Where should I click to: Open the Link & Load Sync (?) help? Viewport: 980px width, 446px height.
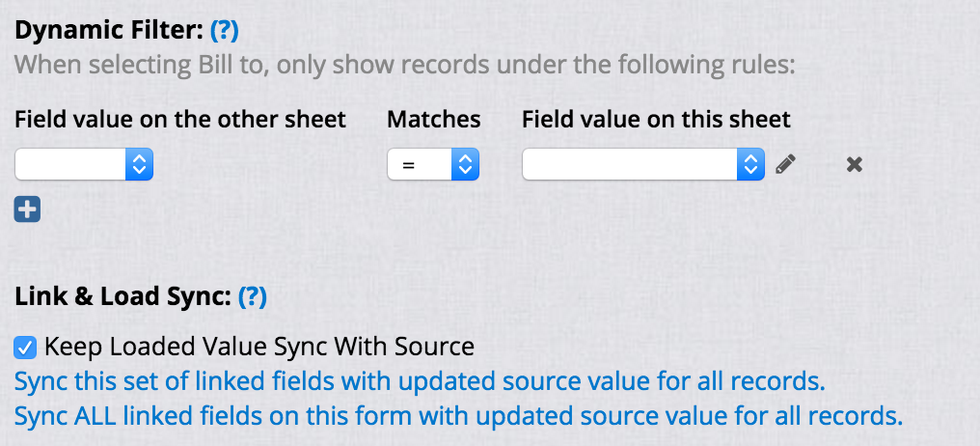coord(253,297)
